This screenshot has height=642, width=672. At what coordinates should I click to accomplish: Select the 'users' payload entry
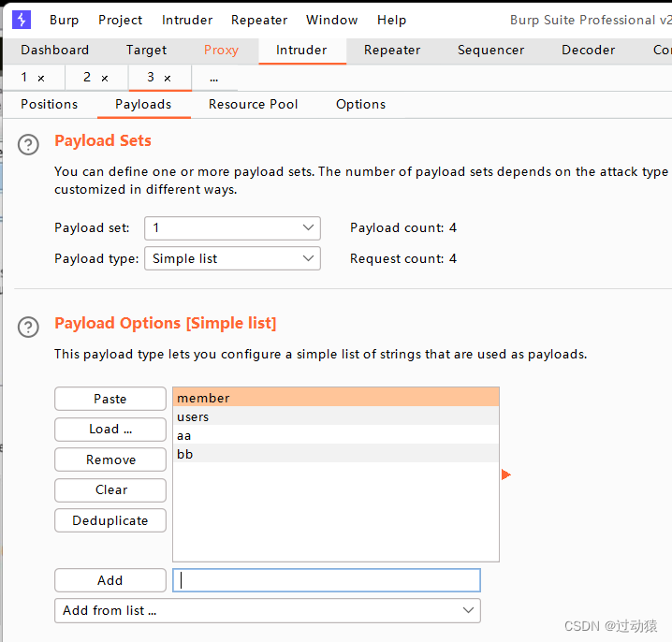[x=336, y=416]
